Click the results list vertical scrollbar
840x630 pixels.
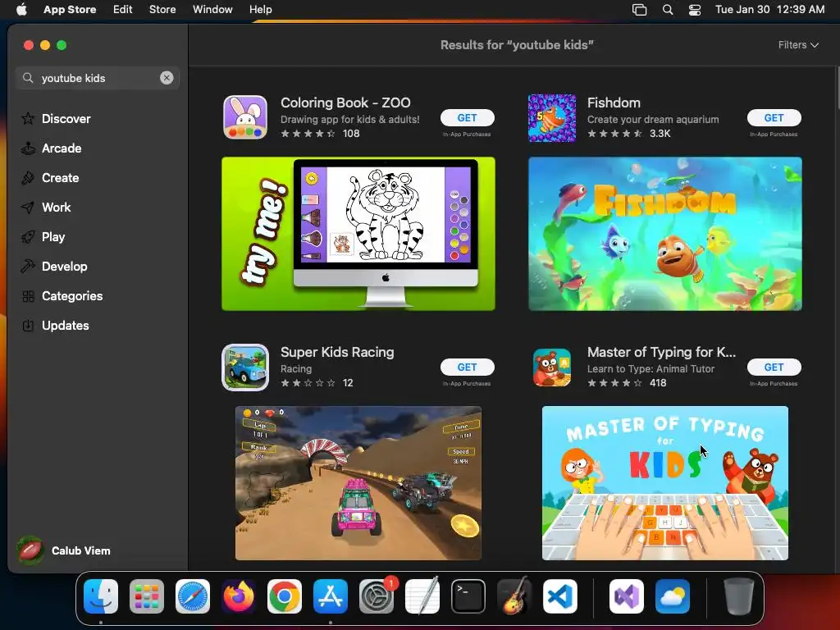[x=837, y=89]
